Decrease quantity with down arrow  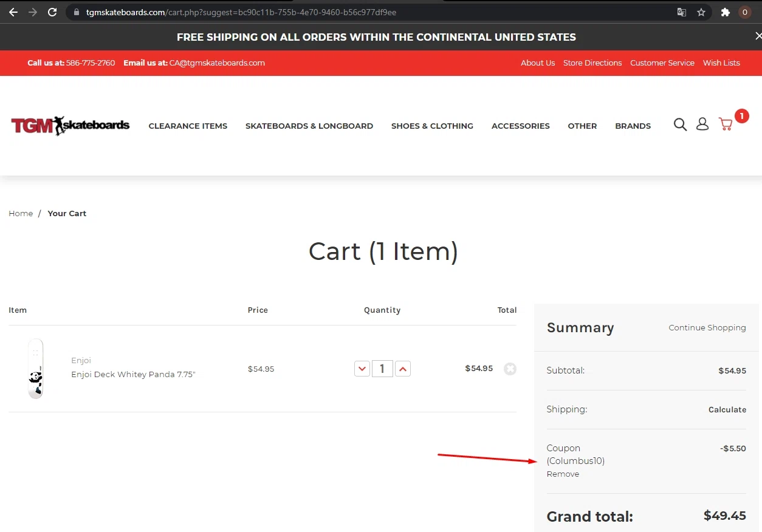coord(362,369)
